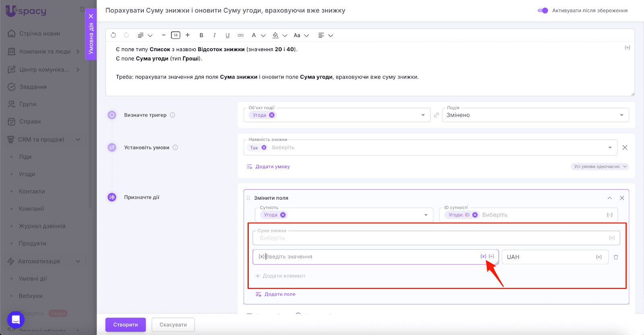This screenshot has height=335, width=644.
Task: Toggle bold text formatting
Action: coord(201,35)
